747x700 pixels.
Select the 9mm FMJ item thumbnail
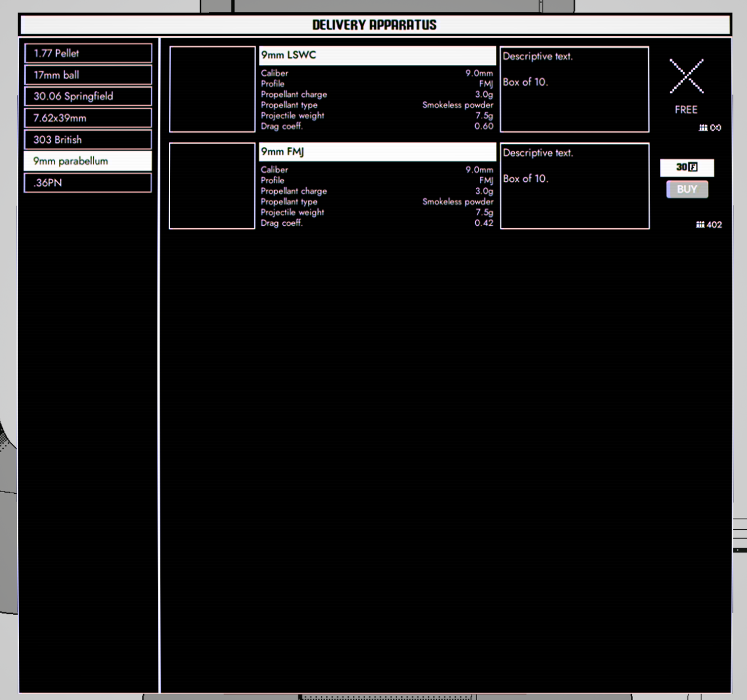point(212,186)
